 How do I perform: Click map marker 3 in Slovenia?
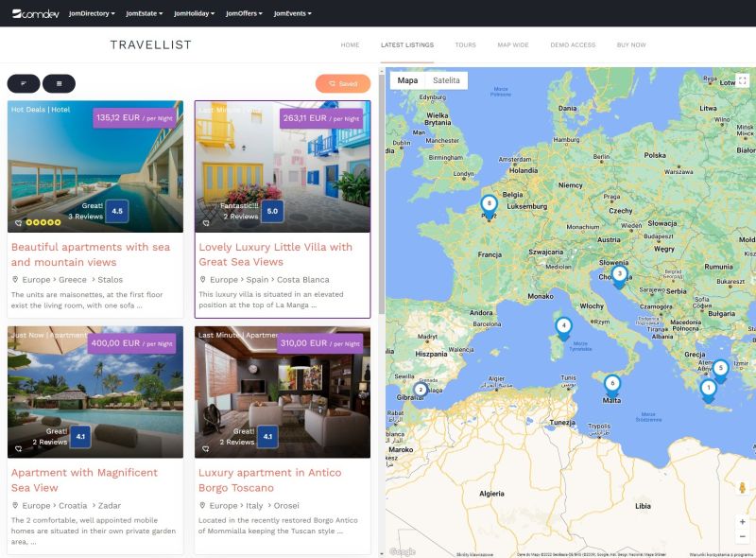pos(618,273)
